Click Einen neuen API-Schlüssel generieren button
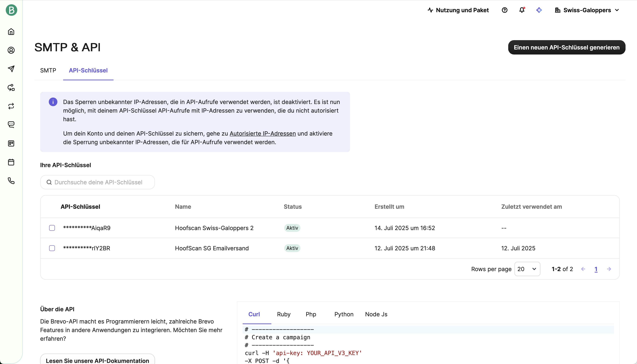Screen dimensions: 637x364 click(567, 48)
